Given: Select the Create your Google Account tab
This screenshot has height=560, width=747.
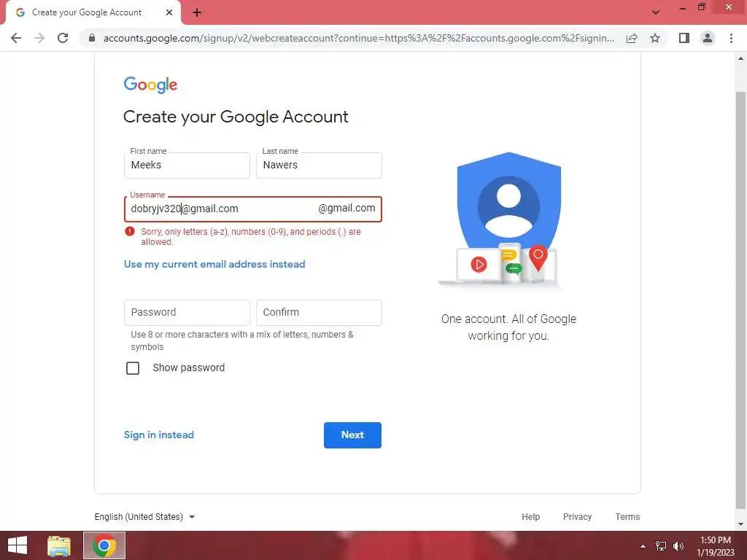Looking at the screenshot, I should click(x=93, y=13).
